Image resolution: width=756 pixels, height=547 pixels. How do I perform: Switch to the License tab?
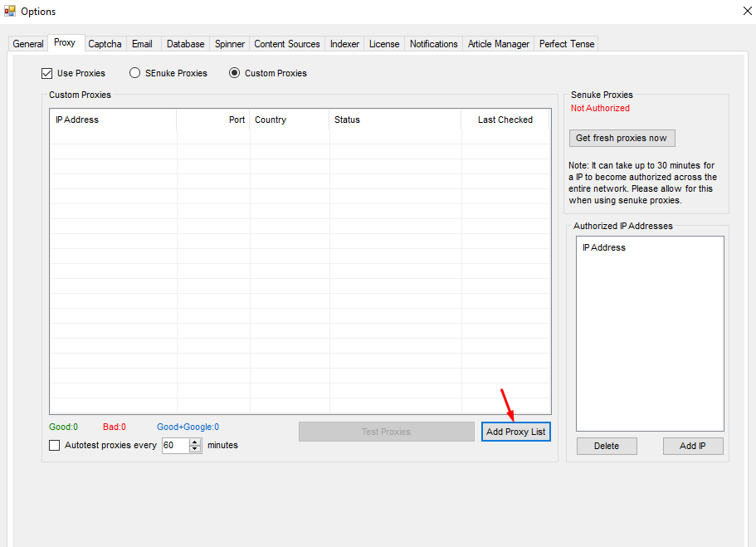click(384, 44)
